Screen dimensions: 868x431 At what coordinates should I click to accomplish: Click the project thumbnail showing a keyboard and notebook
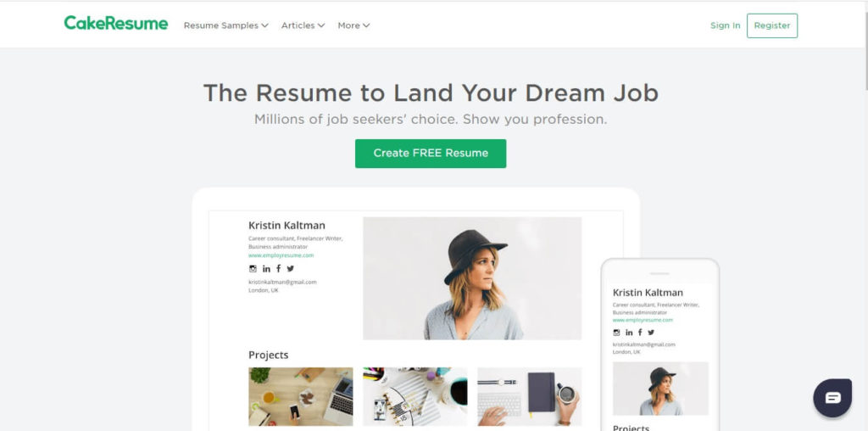529,397
